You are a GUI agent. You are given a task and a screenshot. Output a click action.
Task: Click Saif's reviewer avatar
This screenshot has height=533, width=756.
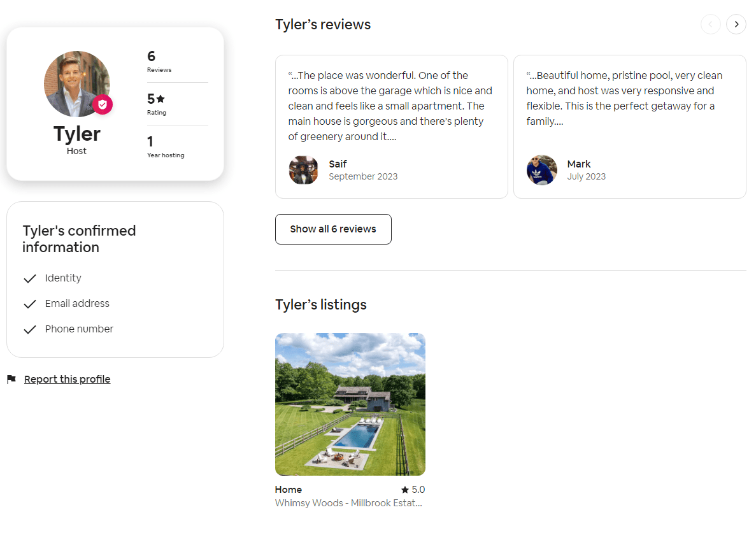coord(304,170)
